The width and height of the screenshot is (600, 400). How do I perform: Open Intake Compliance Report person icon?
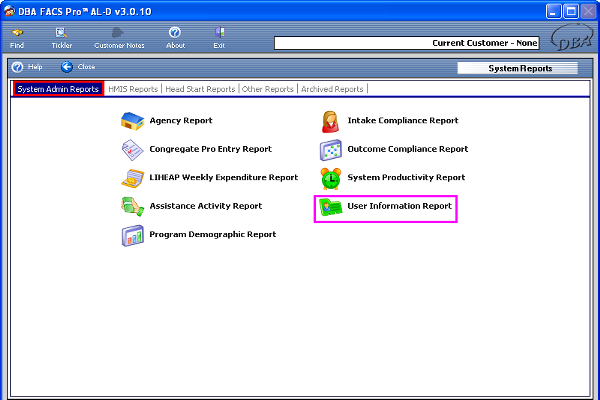click(x=330, y=121)
